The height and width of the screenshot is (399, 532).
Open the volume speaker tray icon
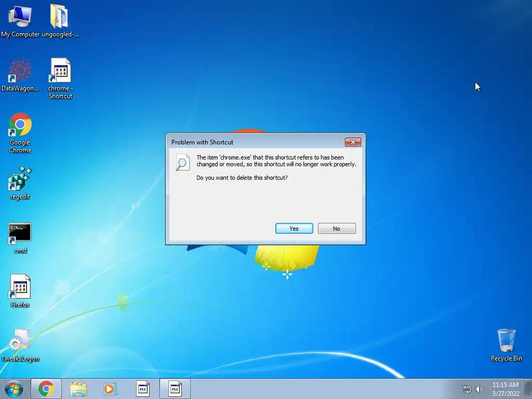479,389
